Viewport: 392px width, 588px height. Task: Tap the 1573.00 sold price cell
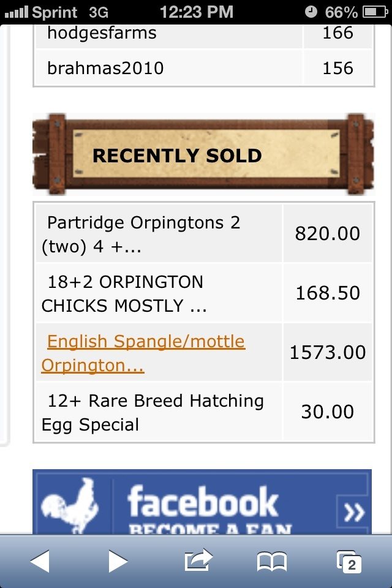pyautogui.click(x=328, y=353)
